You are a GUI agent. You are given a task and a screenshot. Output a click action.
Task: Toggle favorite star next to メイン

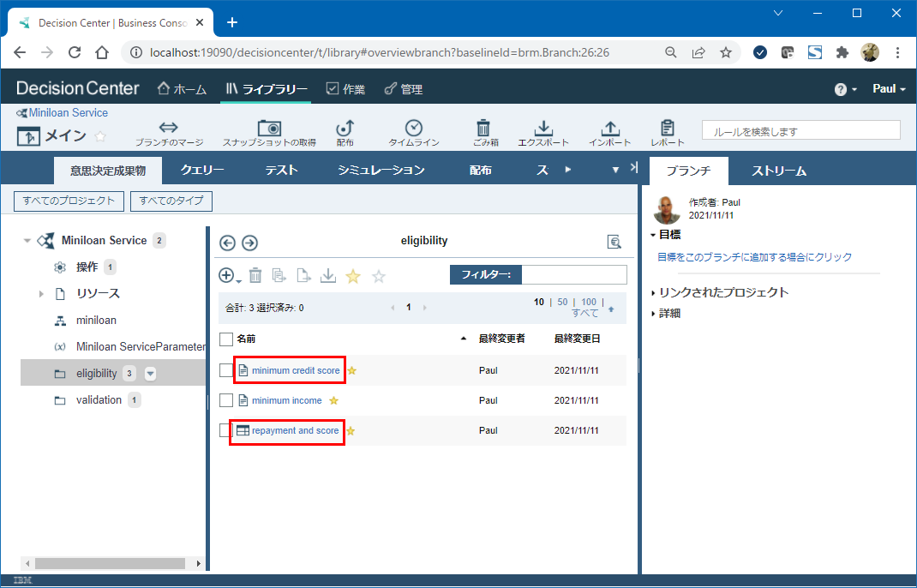click(x=100, y=136)
